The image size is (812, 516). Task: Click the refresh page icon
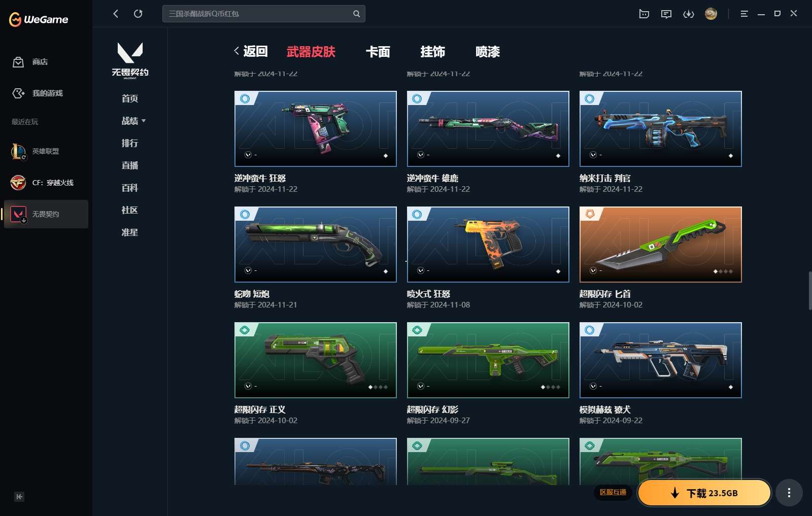tap(138, 14)
